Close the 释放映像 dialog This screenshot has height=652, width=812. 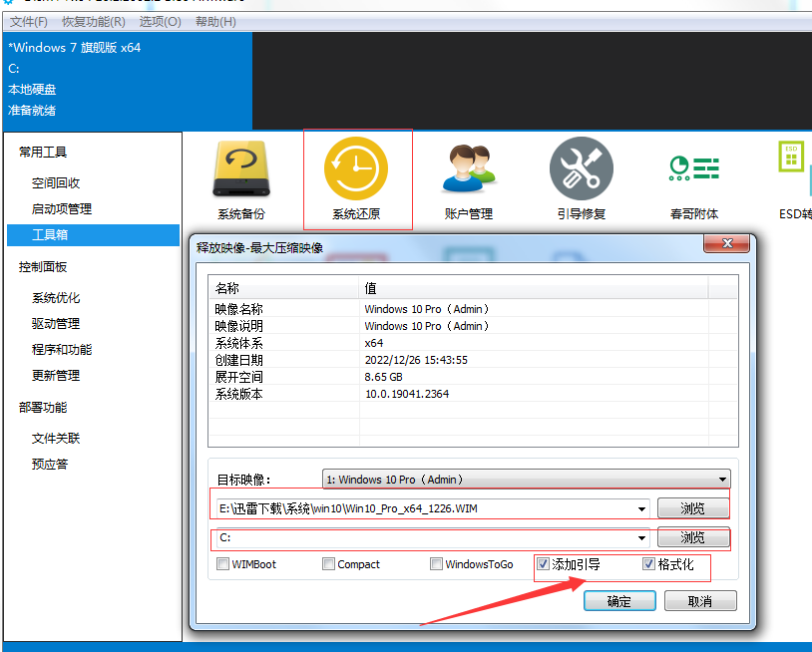[726, 243]
